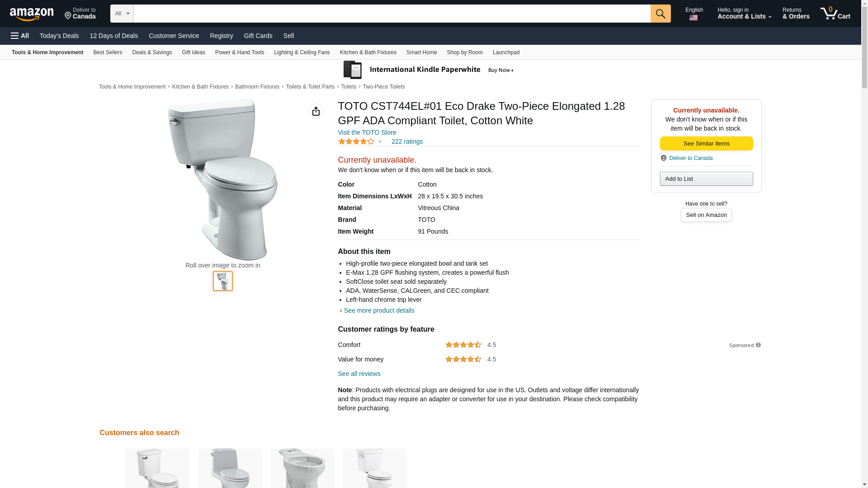Expand the star rating breakdown chevron
Screen dimensions: 868x488
tap(380, 142)
